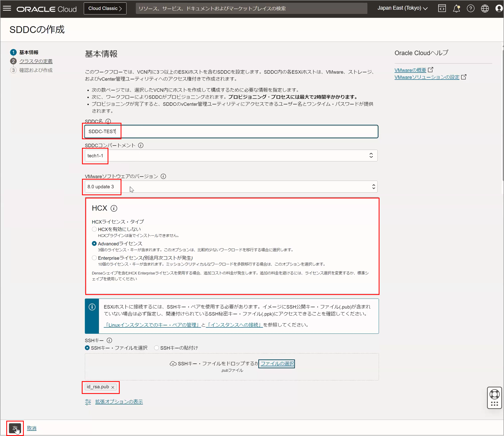Select Enterpriseライセンス radio option
Image resolution: width=504 pixels, height=436 pixels.
tap(94, 258)
